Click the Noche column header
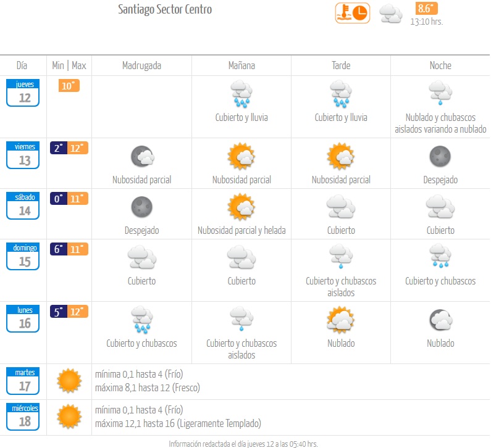 click(440, 65)
